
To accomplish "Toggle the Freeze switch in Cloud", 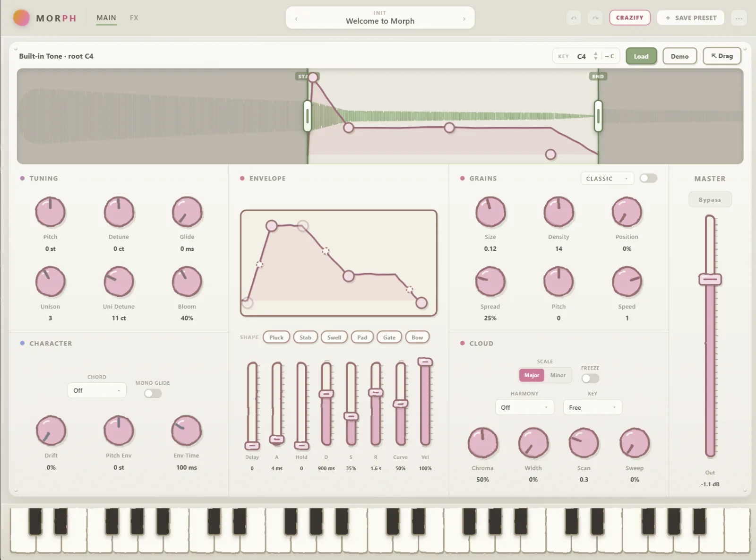I will tap(590, 378).
